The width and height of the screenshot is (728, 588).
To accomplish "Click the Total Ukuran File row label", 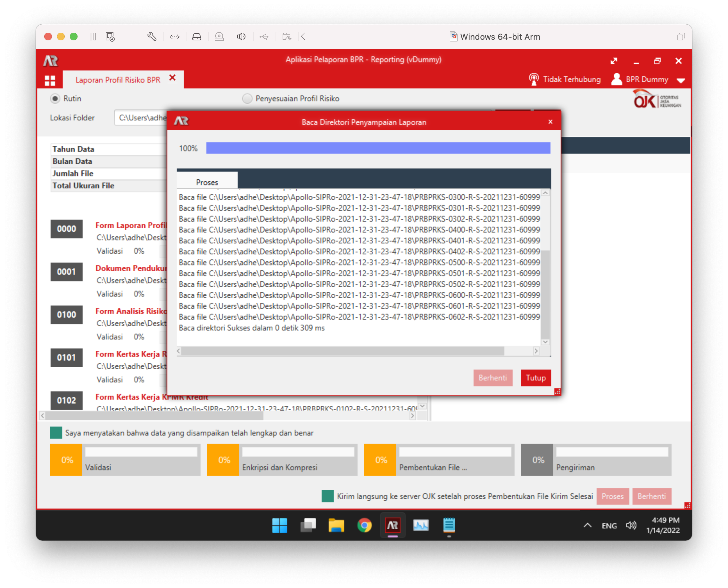I will pyautogui.click(x=83, y=186).
